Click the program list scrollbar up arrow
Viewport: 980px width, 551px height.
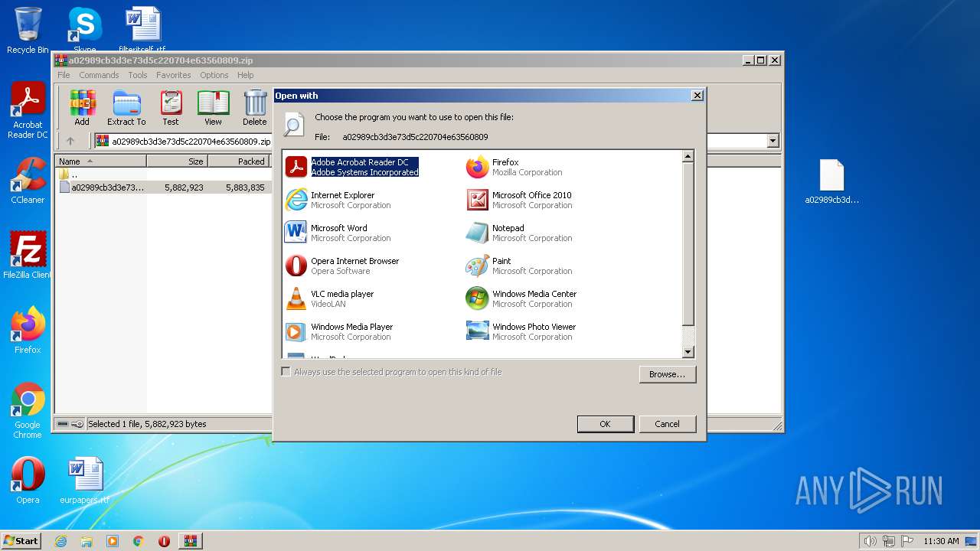pyautogui.click(x=688, y=156)
